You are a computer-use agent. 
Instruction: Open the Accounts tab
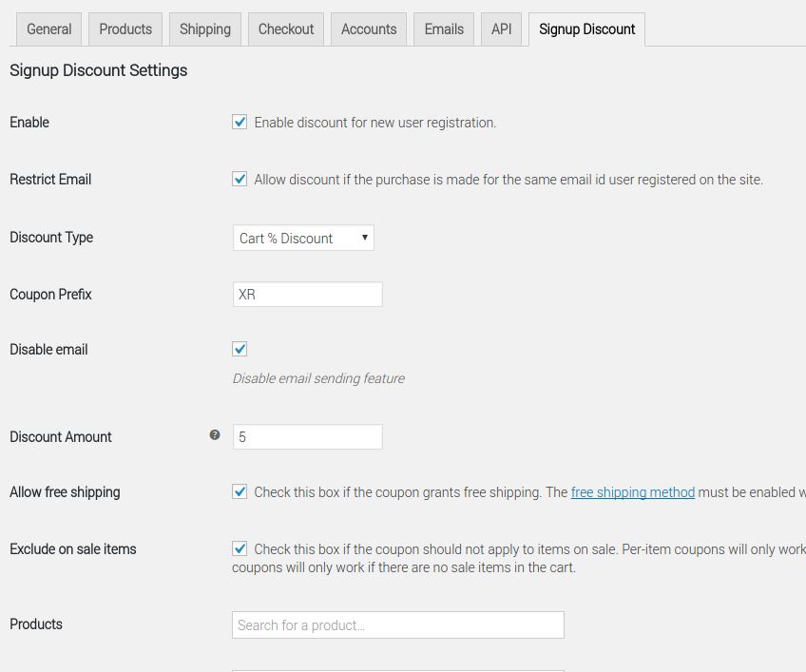pos(369,29)
